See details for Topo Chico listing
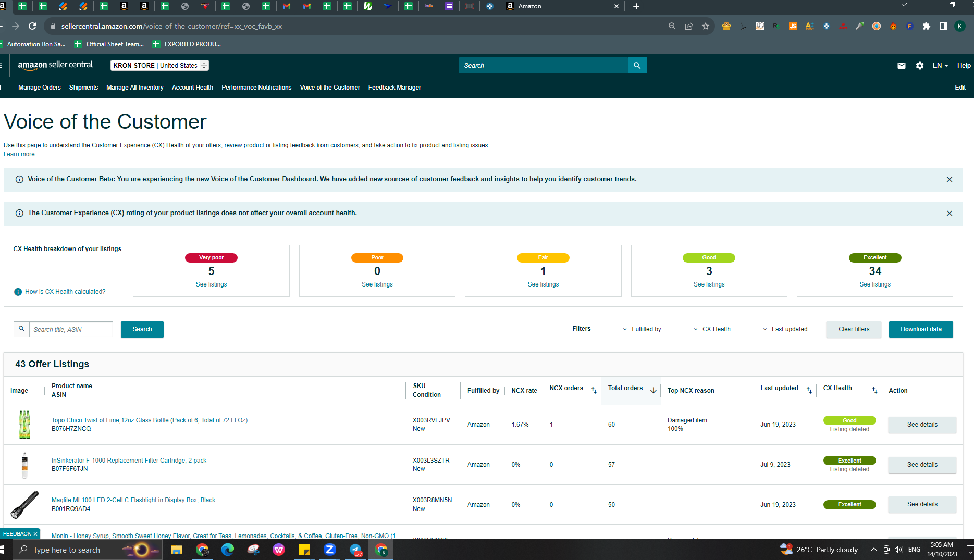 tap(922, 425)
